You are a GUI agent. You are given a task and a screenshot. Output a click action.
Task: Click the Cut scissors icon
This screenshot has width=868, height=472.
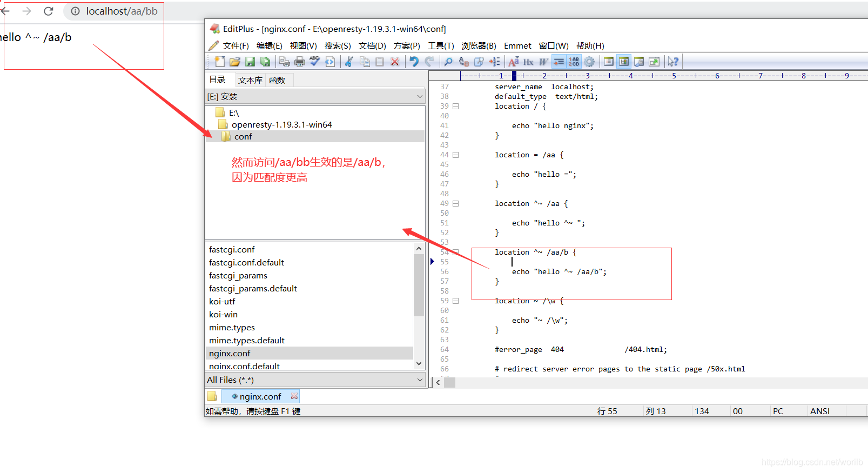point(349,62)
